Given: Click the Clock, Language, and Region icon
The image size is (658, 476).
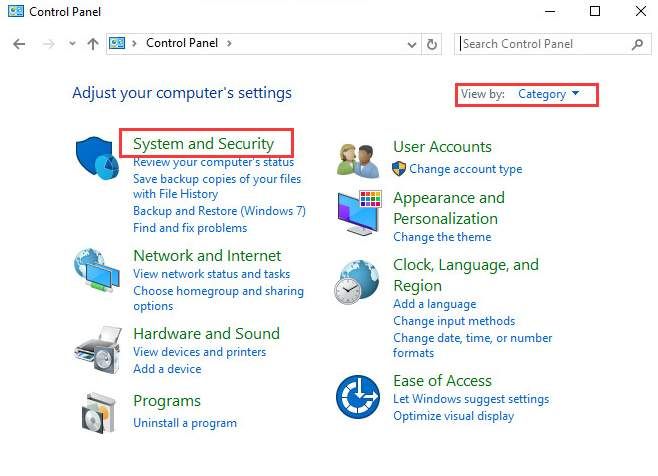Looking at the screenshot, I should coord(358,282).
